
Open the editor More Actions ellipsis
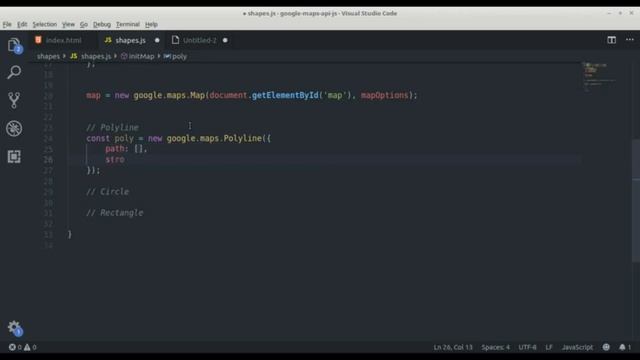tap(630, 40)
